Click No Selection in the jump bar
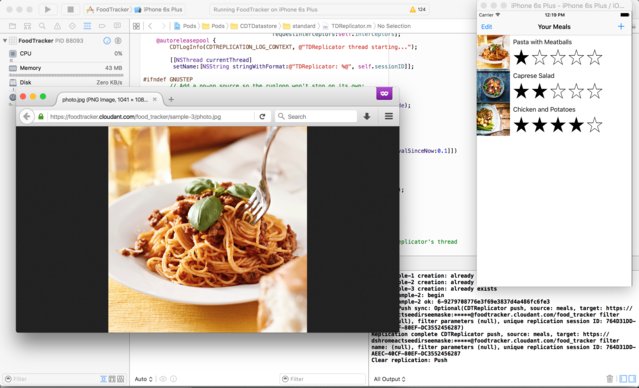The height and width of the screenshot is (388, 639). click(x=394, y=26)
